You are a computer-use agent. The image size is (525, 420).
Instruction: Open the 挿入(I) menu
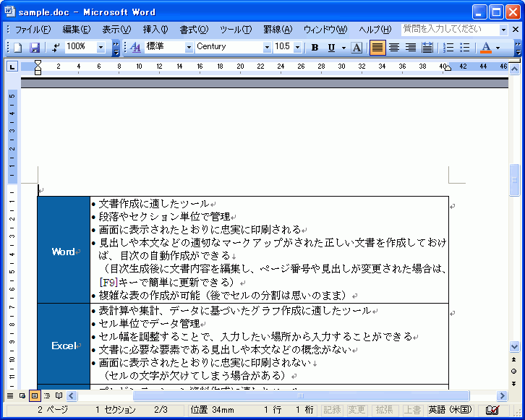(x=155, y=30)
